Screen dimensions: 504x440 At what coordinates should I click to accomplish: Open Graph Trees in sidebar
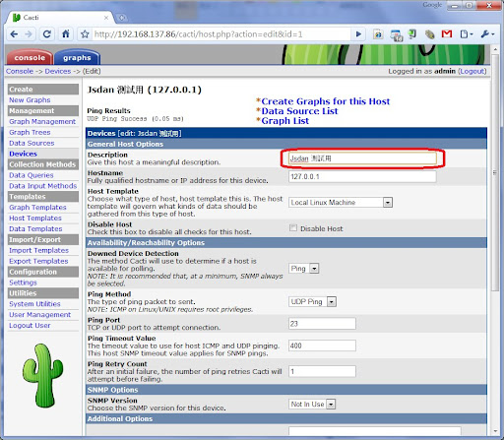pos(30,132)
